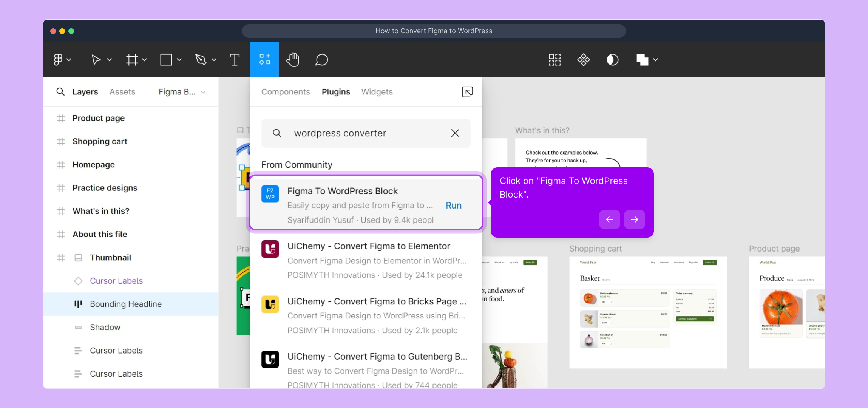Pop out the plugins panel
Image resolution: width=868 pixels, height=408 pixels.
[467, 92]
